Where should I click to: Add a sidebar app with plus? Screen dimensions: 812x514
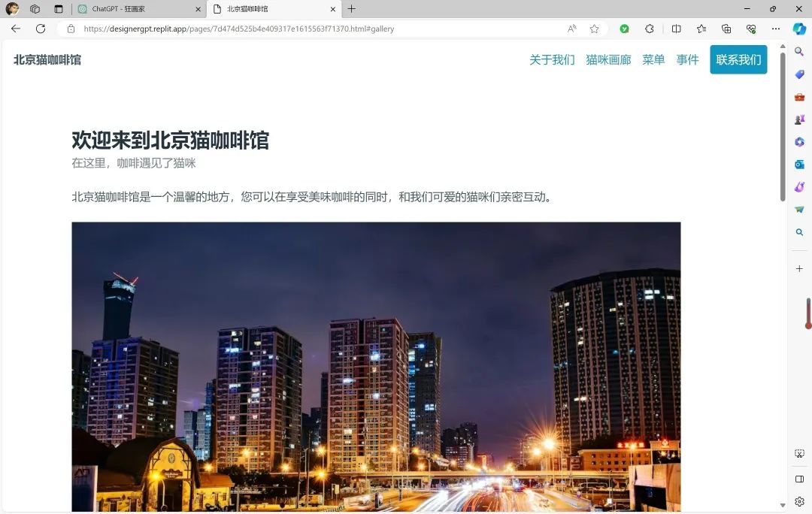799,268
